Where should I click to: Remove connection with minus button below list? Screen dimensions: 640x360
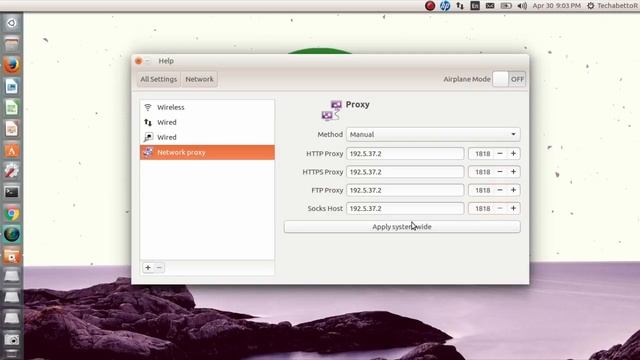point(159,268)
